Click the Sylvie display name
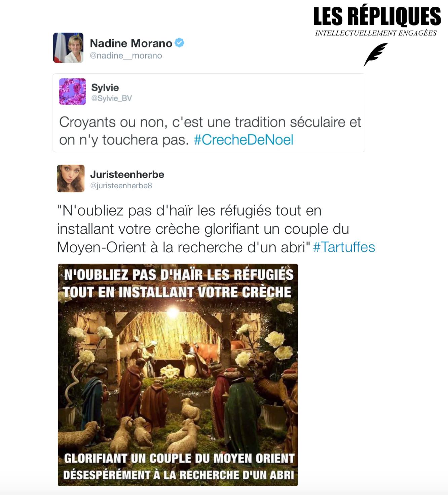 pos(105,87)
